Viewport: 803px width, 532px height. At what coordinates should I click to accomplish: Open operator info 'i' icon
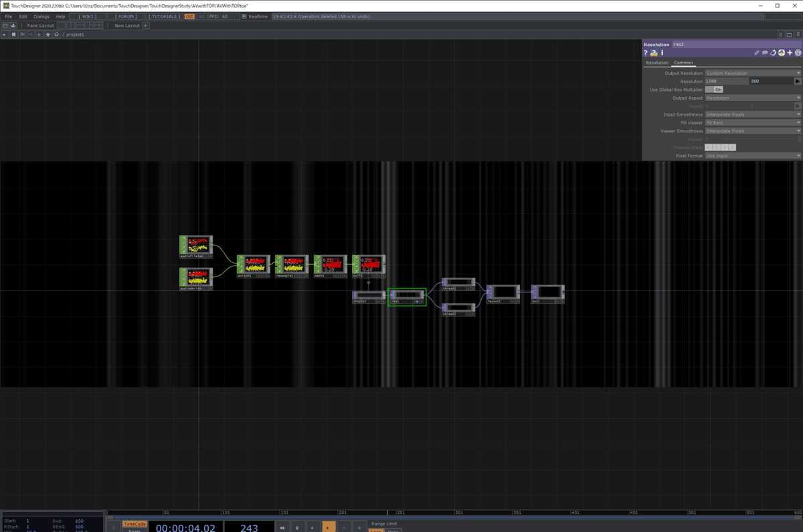662,53
